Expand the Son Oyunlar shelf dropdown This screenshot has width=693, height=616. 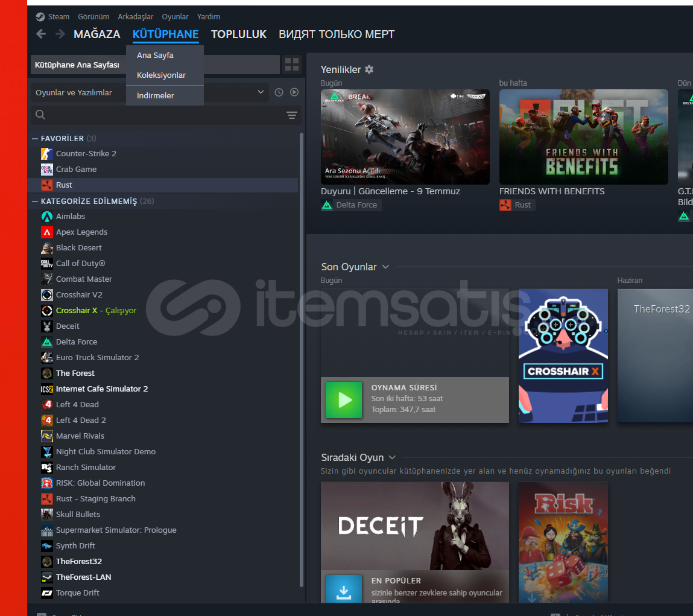point(385,267)
